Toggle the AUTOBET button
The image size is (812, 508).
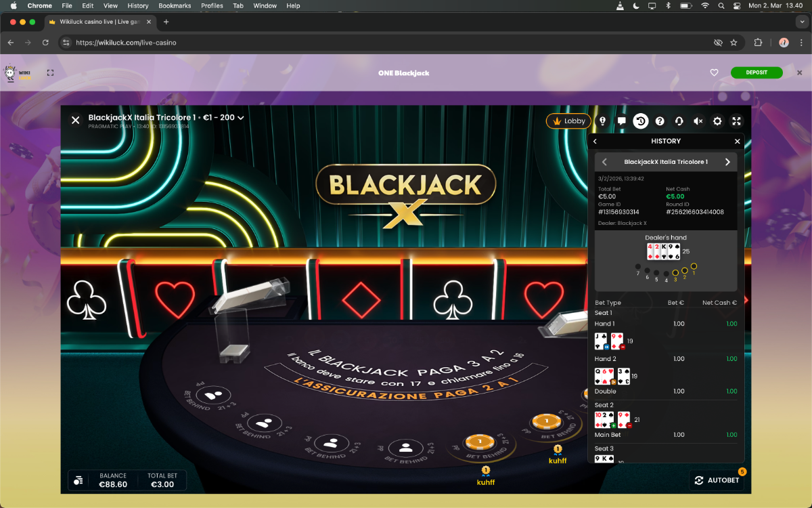point(716,480)
